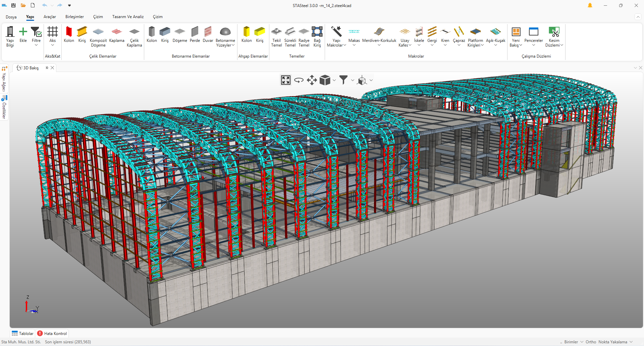Image resolution: width=644 pixels, height=346 pixels.
Task: Select the pan view tool
Action: coord(312,80)
